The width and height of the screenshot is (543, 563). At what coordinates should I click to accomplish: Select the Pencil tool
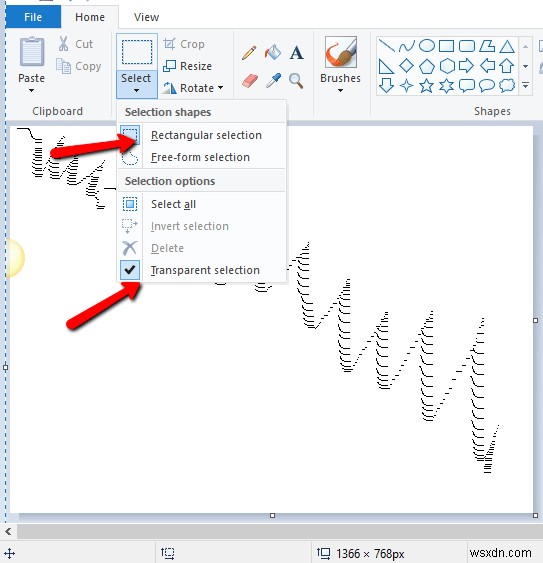point(249,52)
